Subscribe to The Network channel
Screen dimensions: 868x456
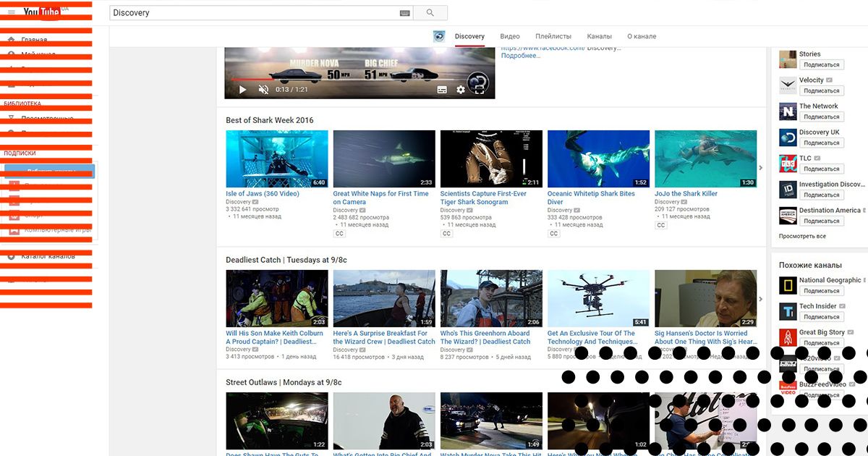tap(822, 117)
